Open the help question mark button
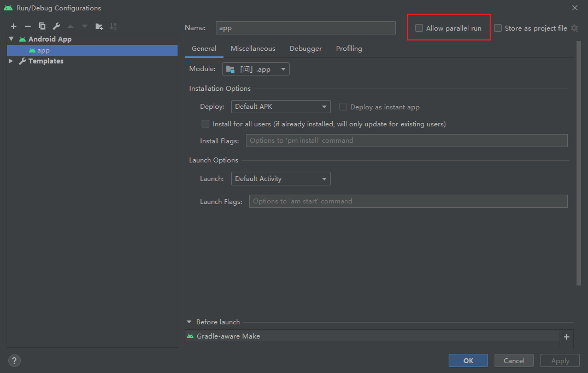Image resolution: width=588 pixels, height=373 pixels. 14,360
